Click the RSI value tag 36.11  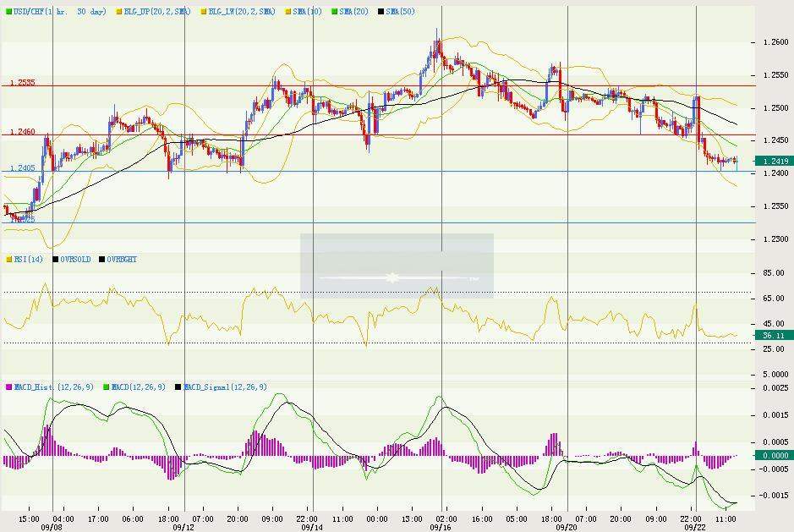click(x=774, y=336)
